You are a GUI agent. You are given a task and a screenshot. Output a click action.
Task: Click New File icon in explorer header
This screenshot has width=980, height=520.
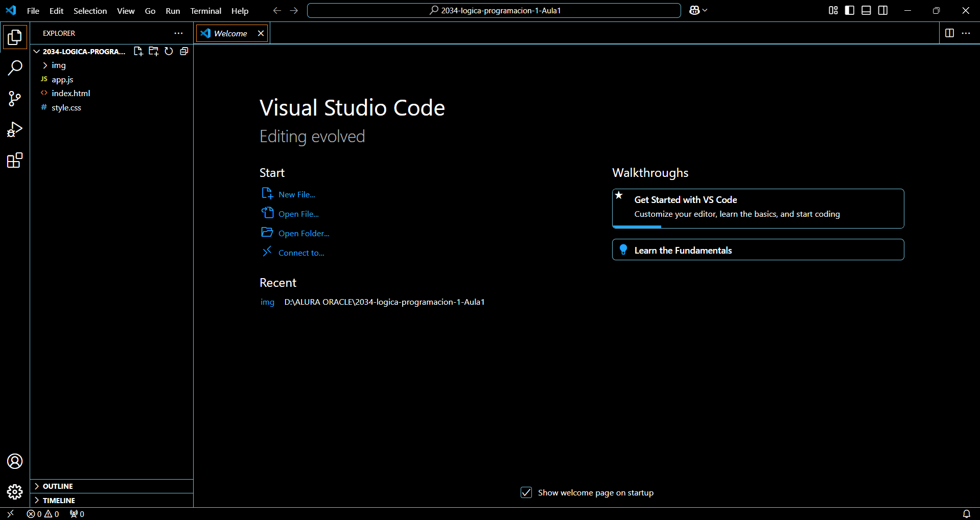pos(138,51)
